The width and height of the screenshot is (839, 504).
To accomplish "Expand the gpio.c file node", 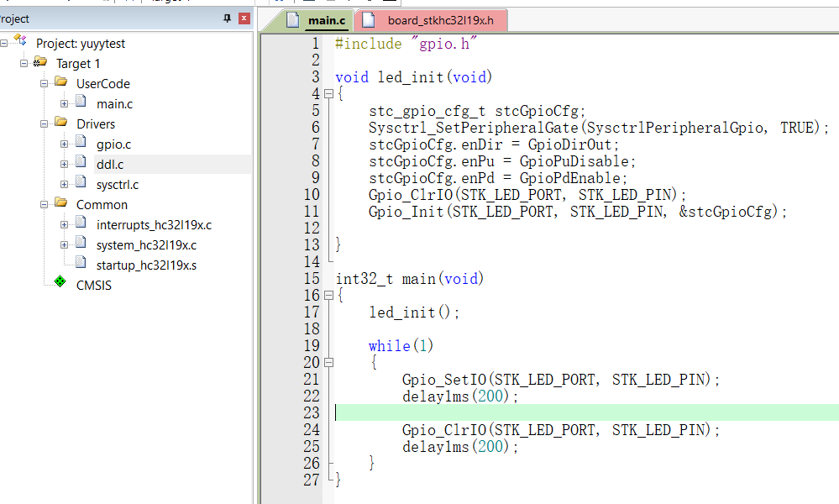I will 64,144.
